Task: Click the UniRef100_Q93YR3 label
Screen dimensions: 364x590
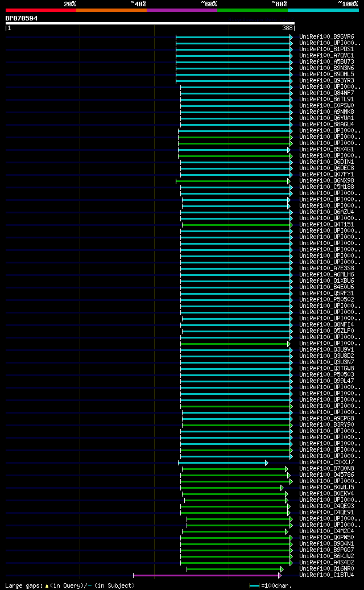Action: [326, 81]
